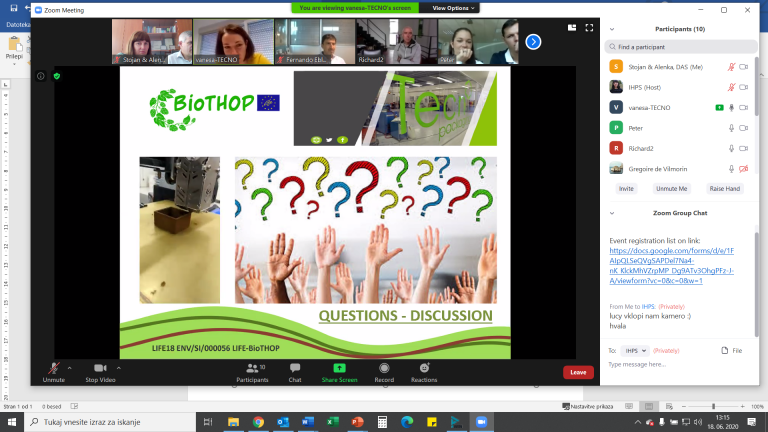The height and width of the screenshot is (432, 768).
Task: Toggle the Participants panel from toolbar
Action: point(252,372)
